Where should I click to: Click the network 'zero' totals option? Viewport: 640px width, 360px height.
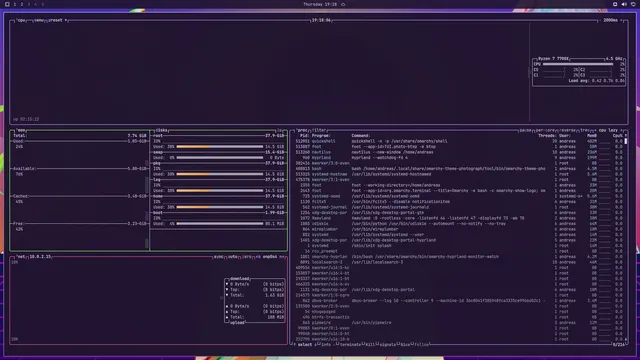(247, 257)
